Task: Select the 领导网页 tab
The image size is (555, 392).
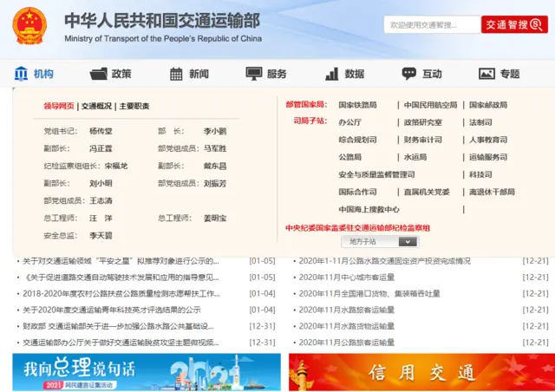Action: point(59,106)
